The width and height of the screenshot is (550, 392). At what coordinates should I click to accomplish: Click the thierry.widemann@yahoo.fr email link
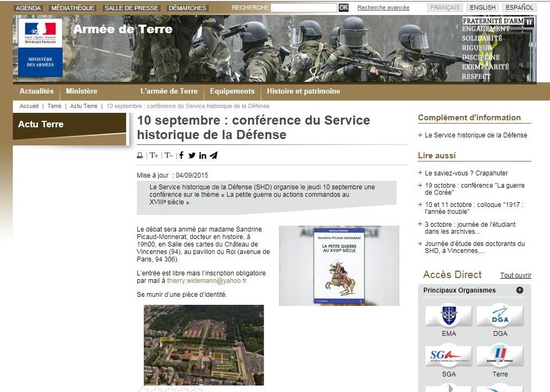tap(206, 281)
